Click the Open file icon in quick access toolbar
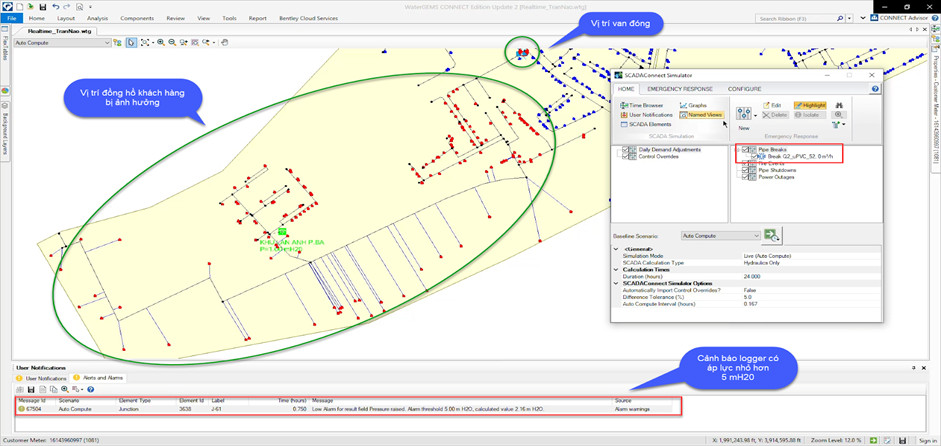941x446 pixels. coord(31,7)
